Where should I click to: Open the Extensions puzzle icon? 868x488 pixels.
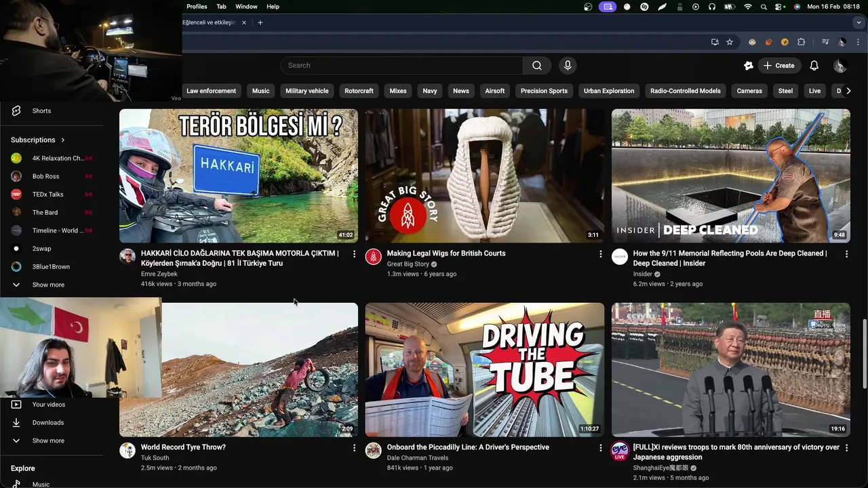click(801, 42)
